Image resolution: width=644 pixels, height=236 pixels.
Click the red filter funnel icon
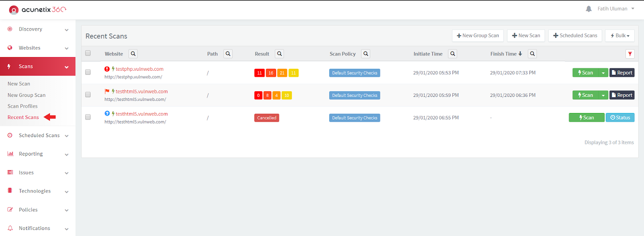tap(630, 54)
